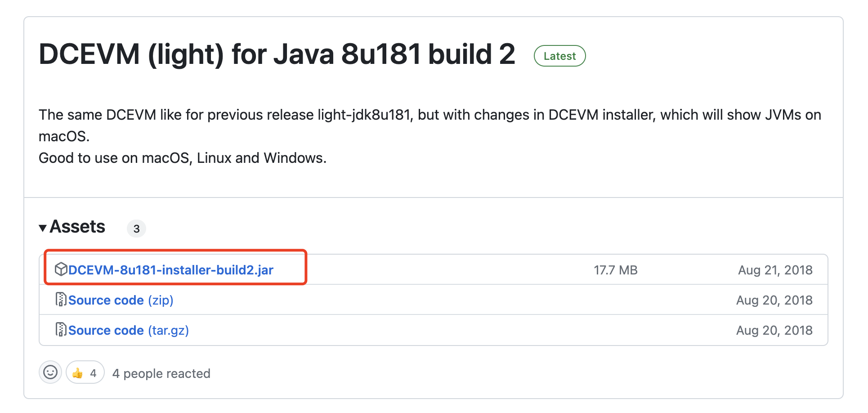This screenshot has width=868, height=413.
Task: Click the Aug 21, 2018 date
Action: [x=775, y=270]
